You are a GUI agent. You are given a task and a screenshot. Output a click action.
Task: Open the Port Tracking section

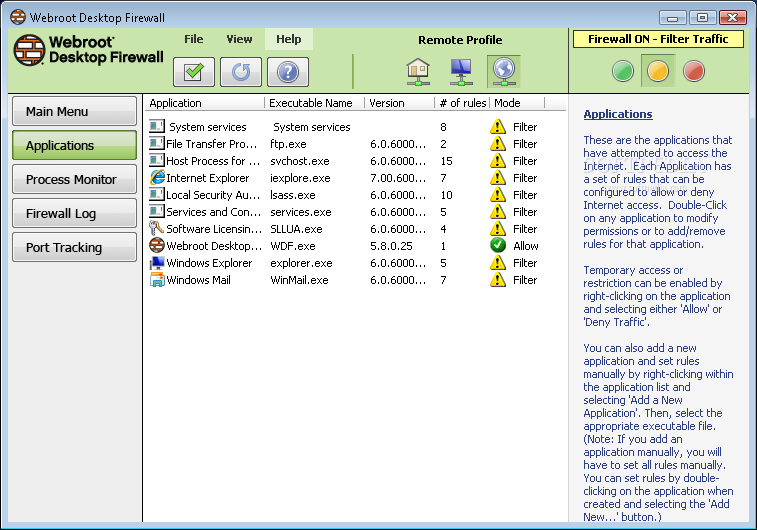(74, 247)
